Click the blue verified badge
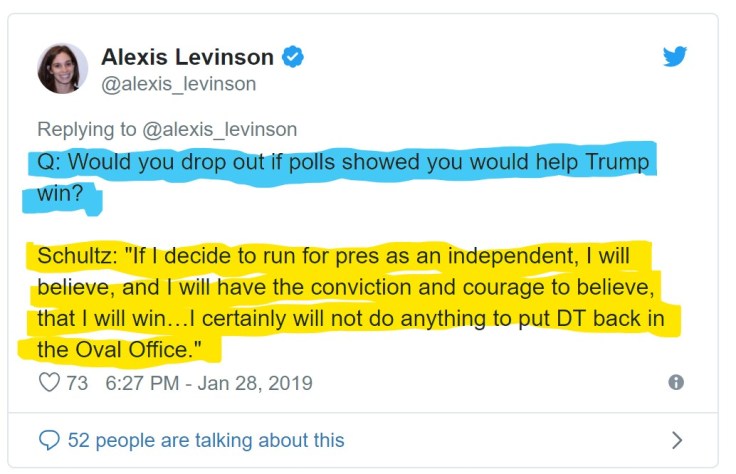Image resolution: width=736 pixels, height=474 pixels. point(292,58)
